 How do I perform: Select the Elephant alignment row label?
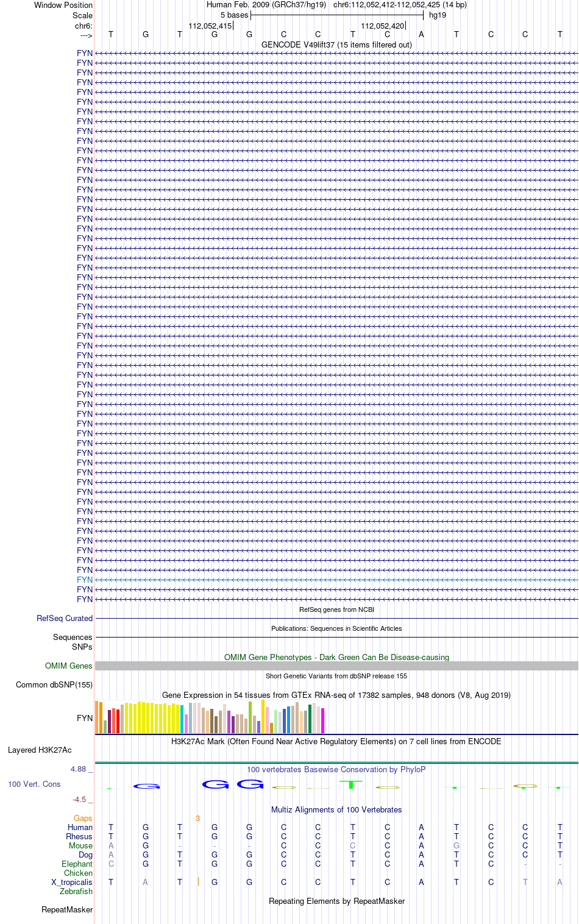(x=77, y=864)
